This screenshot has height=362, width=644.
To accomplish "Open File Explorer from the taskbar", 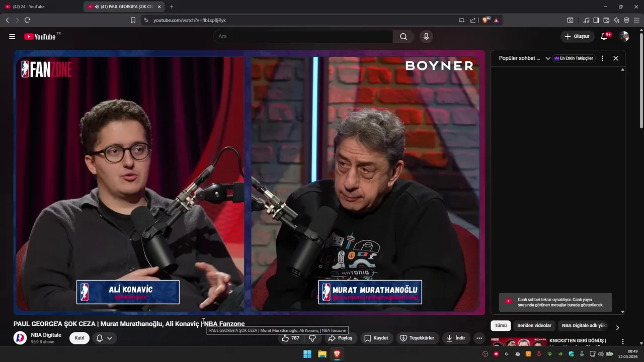I will tap(322, 354).
